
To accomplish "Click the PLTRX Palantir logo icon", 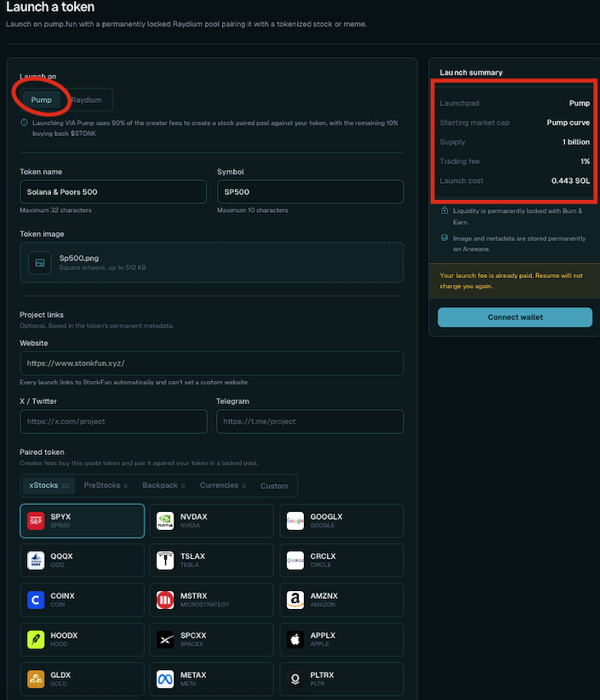I will [x=295, y=679].
